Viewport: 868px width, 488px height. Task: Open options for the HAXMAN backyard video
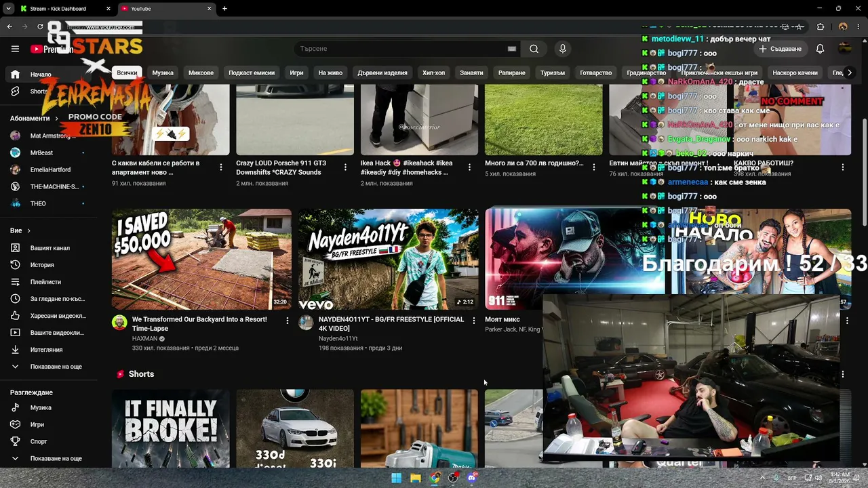pos(287,321)
